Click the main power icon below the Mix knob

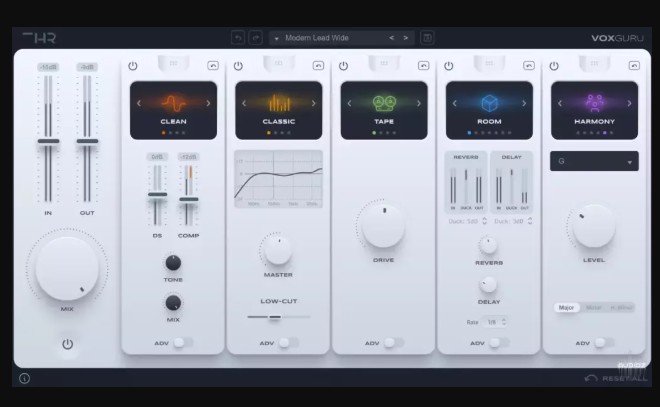click(x=67, y=344)
